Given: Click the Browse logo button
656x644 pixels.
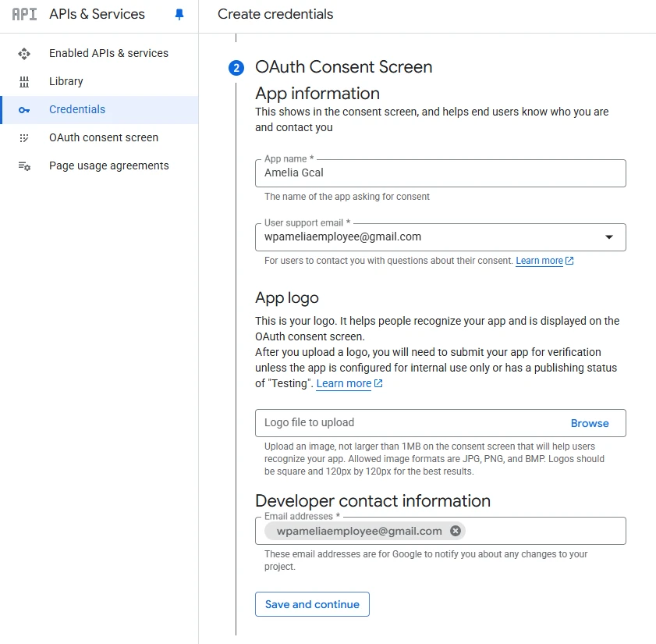Looking at the screenshot, I should click(590, 423).
